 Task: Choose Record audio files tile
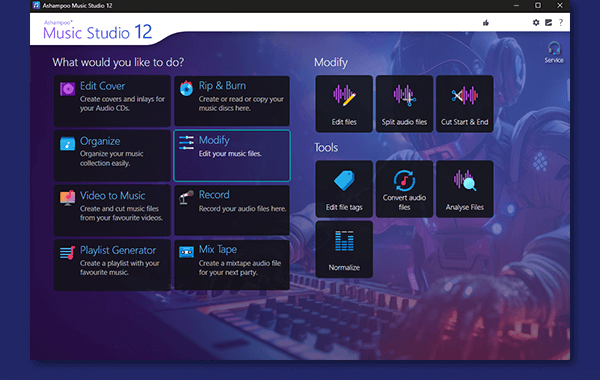pos(232,210)
